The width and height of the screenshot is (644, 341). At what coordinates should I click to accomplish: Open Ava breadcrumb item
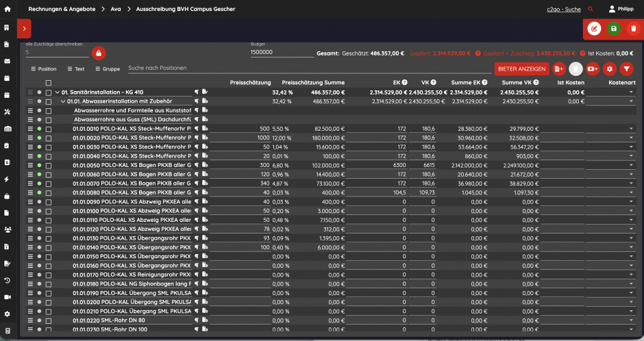click(x=116, y=9)
